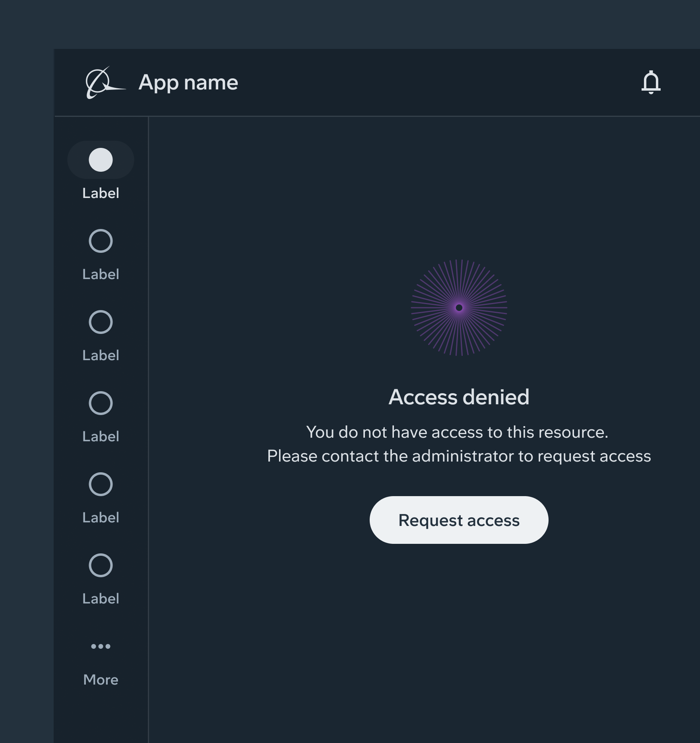Click the App name title text

point(188,82)
